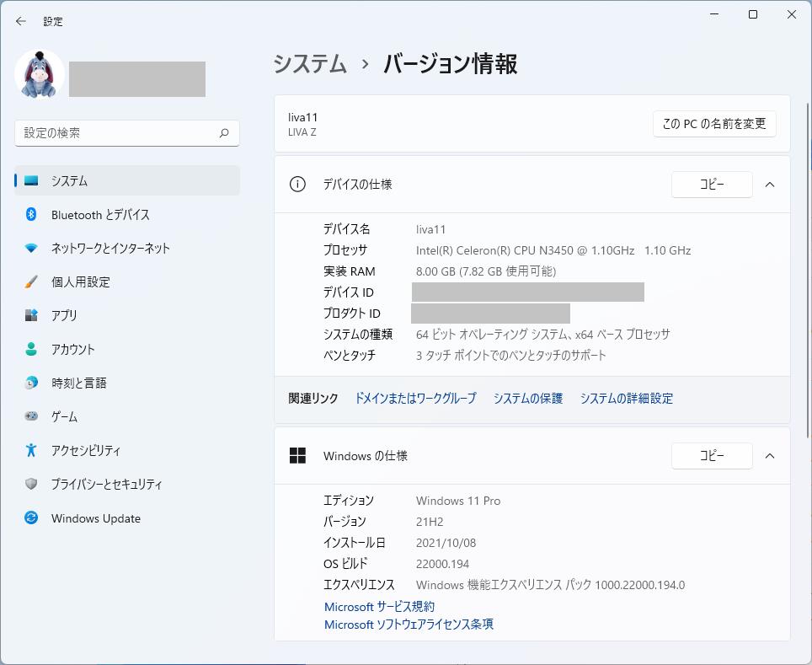This screenshot has width=812, height=665.
Task: Open プライバシーとセキュリティ settings
Action: pyautogui.click(x=127, y=484)
